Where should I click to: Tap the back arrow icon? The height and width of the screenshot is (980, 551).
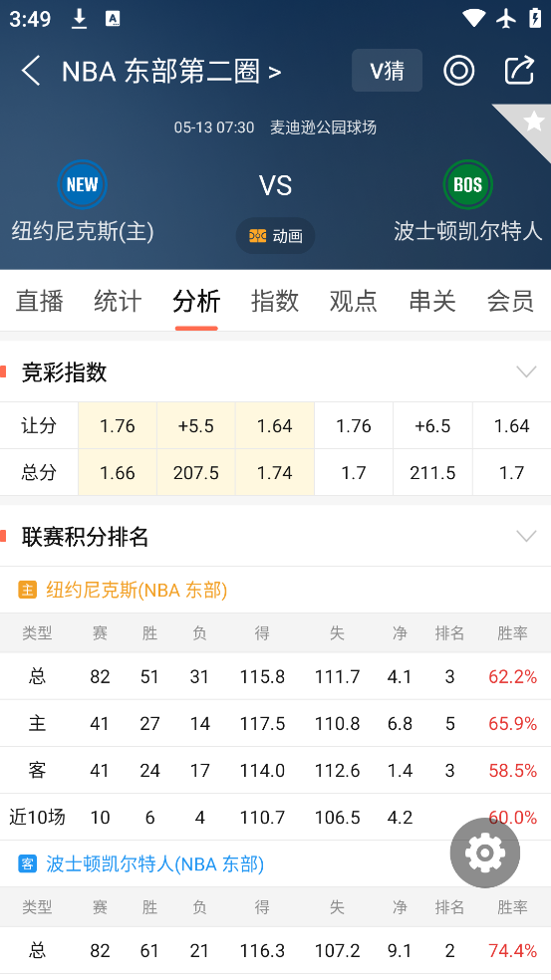pos(31,71)
